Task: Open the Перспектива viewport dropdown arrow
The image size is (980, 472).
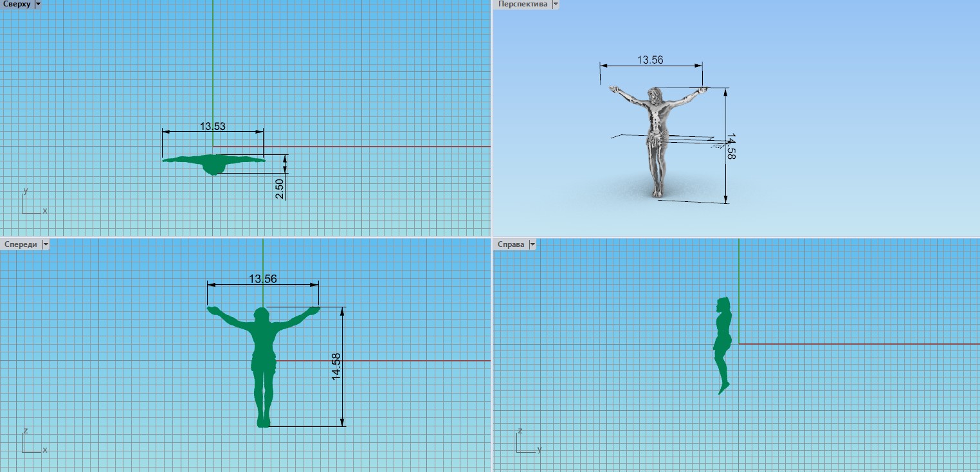Action: pos(555,4)
